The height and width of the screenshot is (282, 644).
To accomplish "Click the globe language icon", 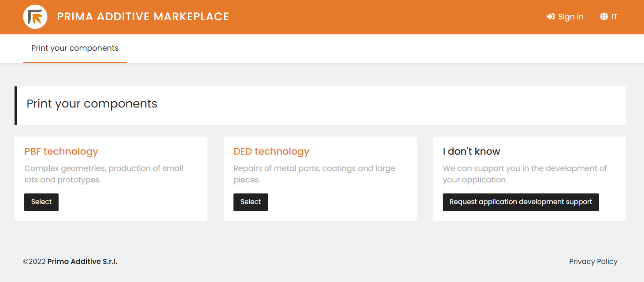I will (603, 16).
